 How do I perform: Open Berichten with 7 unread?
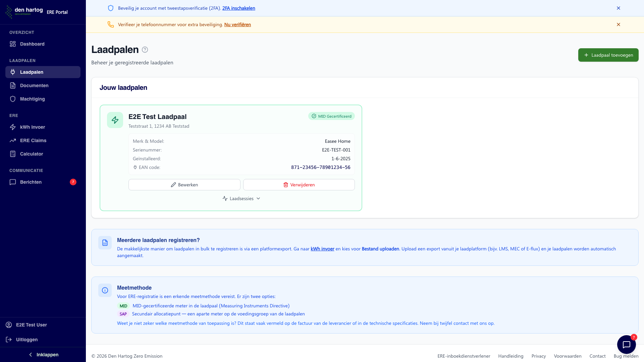(31, 182)
